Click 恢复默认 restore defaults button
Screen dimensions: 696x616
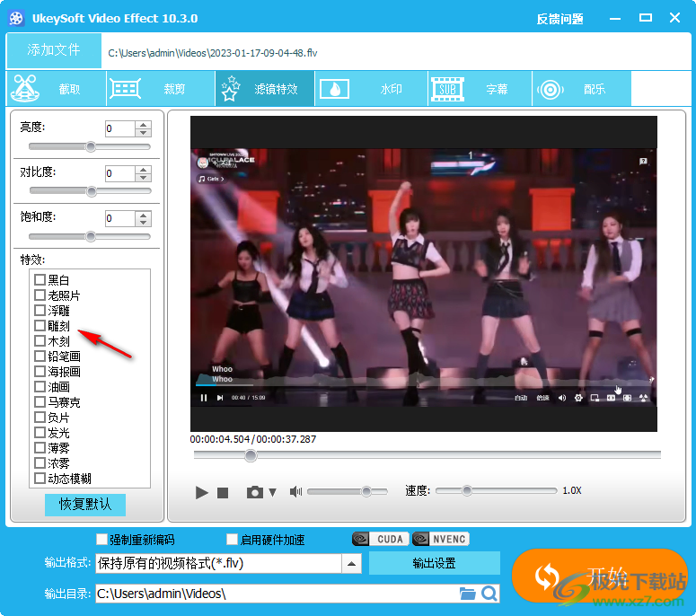[x=85, y=505]
